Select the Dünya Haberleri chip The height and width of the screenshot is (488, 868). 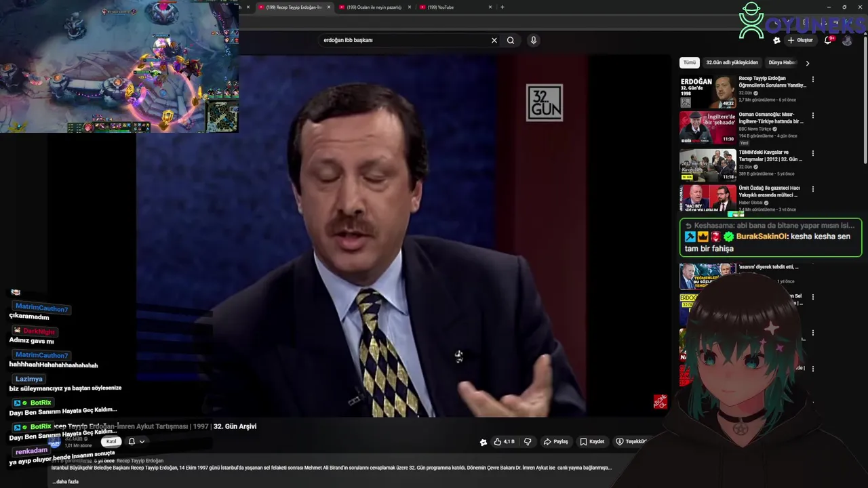(x=782, y=62)
